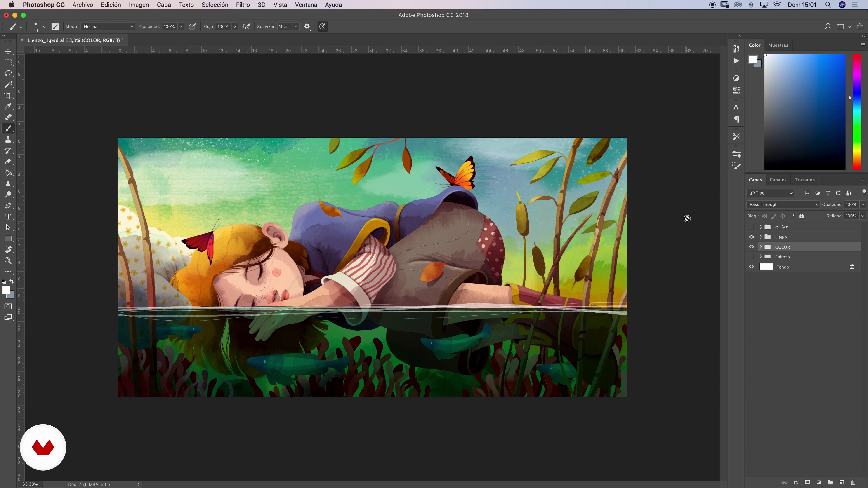Open the Modo blend mode dropdown

coord(108,26)
